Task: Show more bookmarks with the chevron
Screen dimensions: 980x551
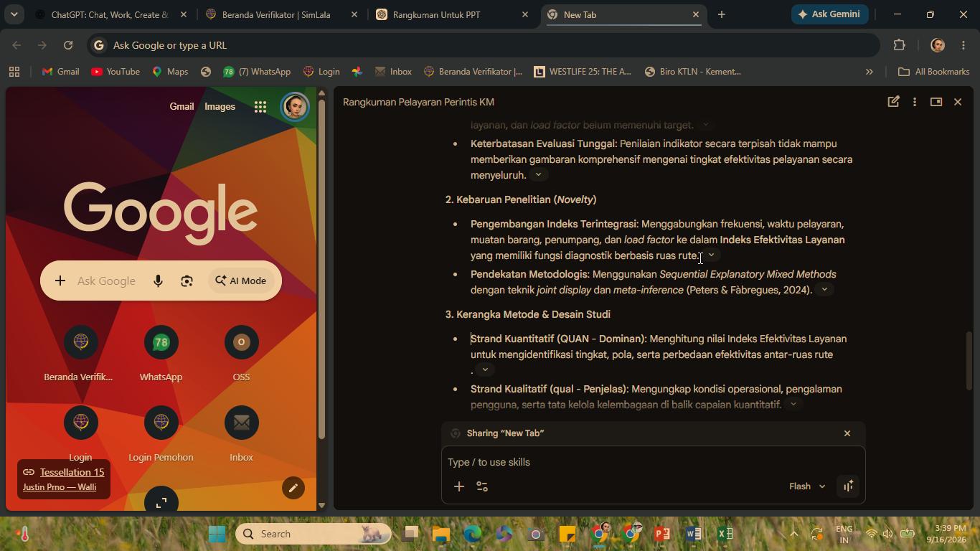Action: tap(869, 72)
